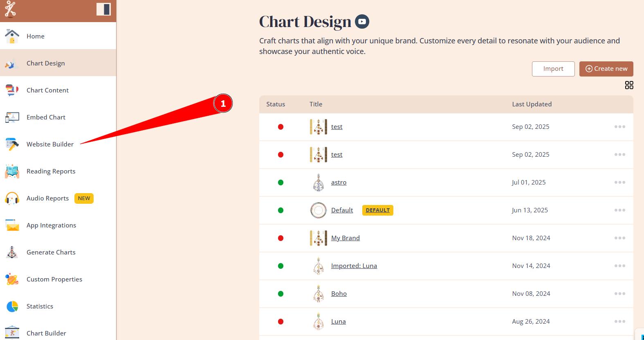Click the red status dot for My Brand

coord(280,238)
